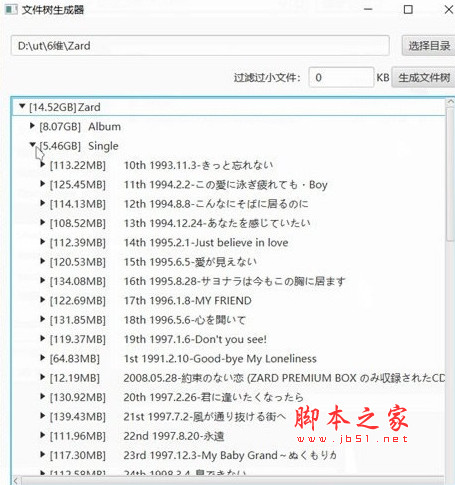The width and height of the screenshot is (455, 485).
Task: Click the tree vertical scrollbar thumb
Action: [450, 173]
